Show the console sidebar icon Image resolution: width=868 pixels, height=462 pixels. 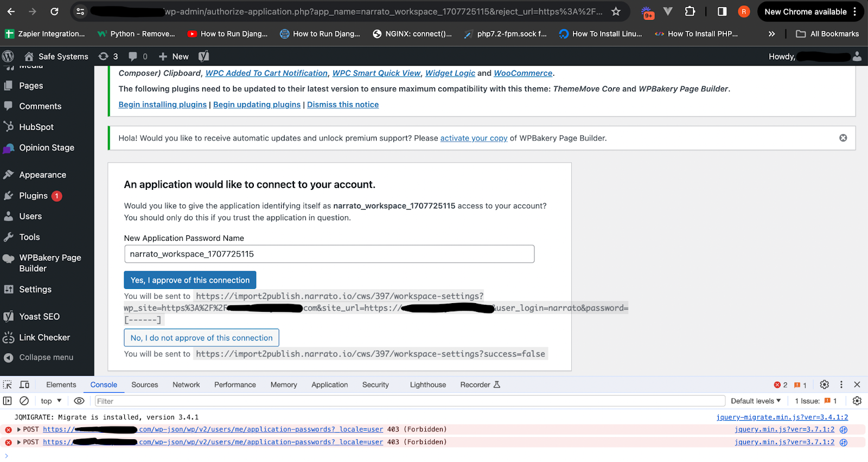[x=7, y=401]
